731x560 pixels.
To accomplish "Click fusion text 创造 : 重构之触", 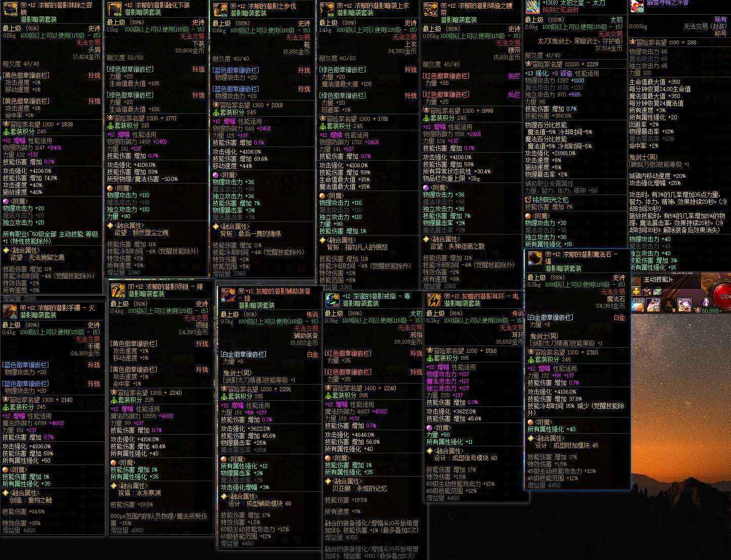I will point(31,500).
